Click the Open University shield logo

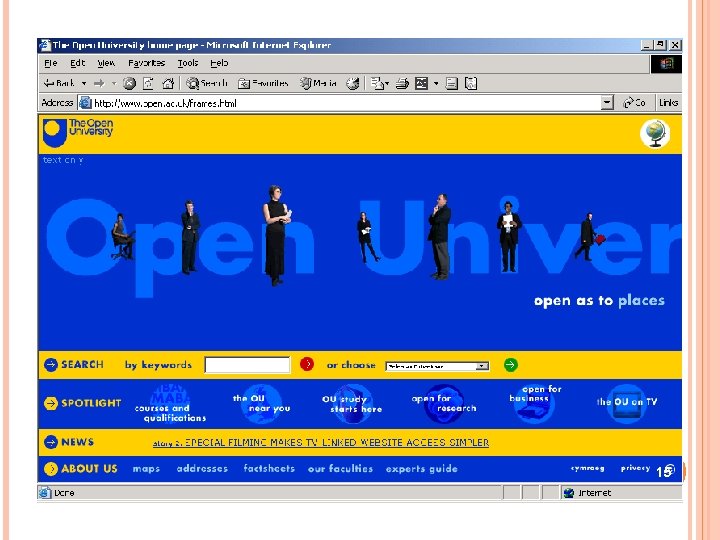click(x=54, y=133)
